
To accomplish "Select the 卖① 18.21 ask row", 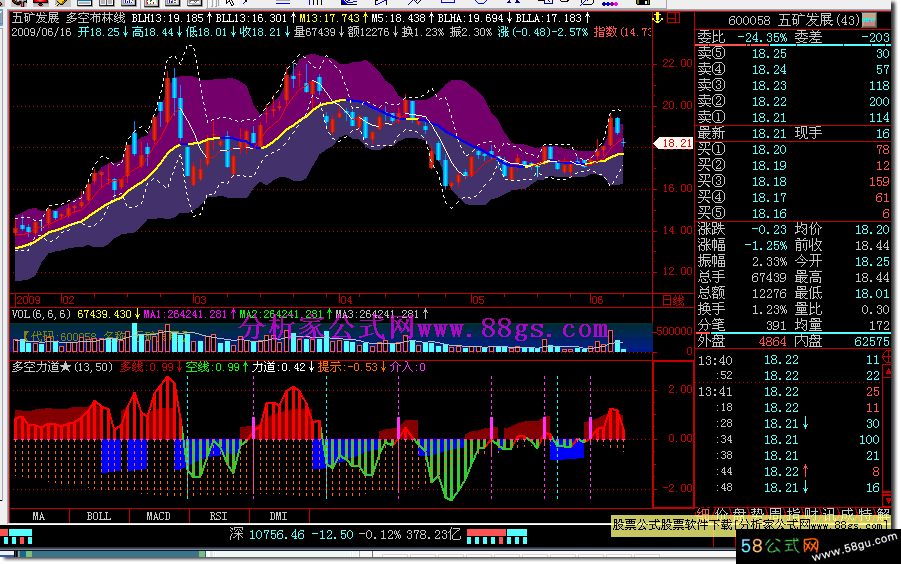I will tap(793, 117).
